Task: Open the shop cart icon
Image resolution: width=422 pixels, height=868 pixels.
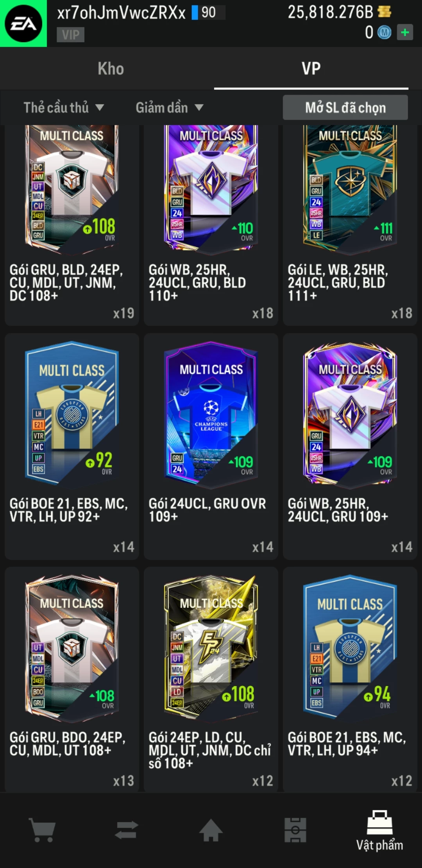Action: tap(42, 830)
